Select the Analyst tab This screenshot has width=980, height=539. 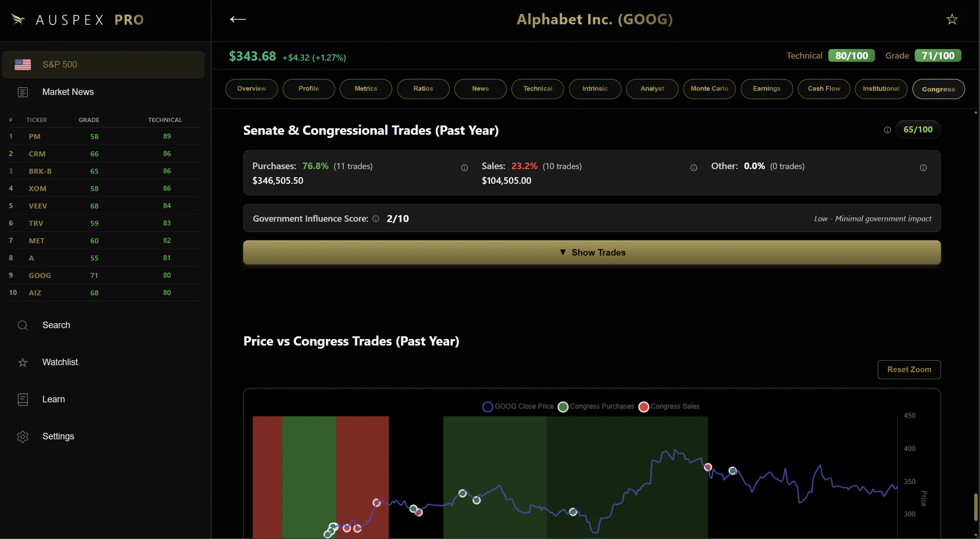(x=652, y=89)
